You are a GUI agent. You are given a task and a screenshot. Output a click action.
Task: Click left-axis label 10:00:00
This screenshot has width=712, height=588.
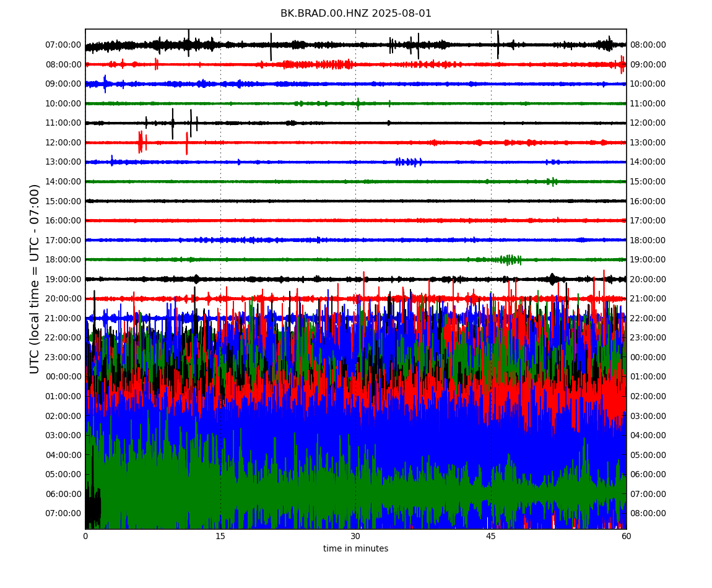tap(64, 103)
